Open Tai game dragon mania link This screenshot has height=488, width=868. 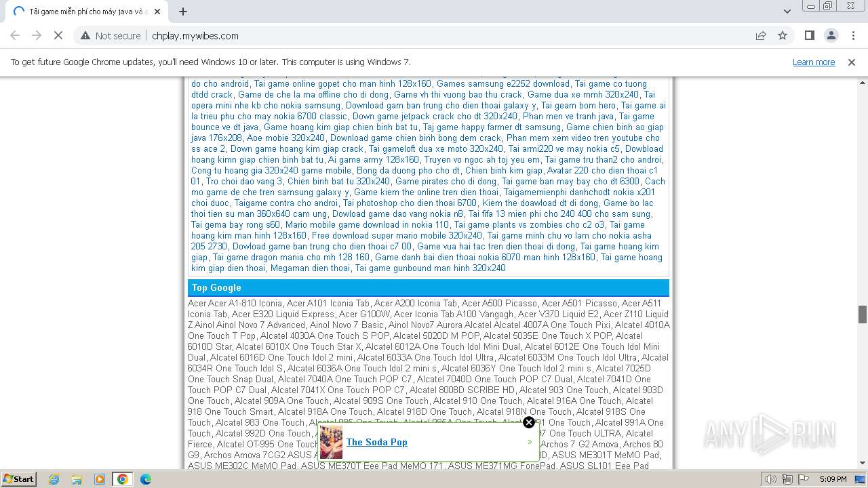[x=291, y=257]
